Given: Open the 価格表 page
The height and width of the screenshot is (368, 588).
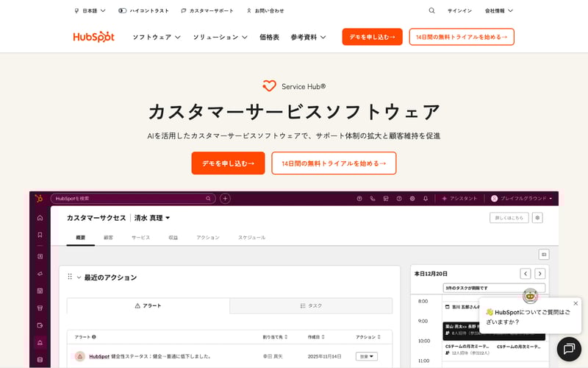Looking at the screenshot, I should [269, 37].
